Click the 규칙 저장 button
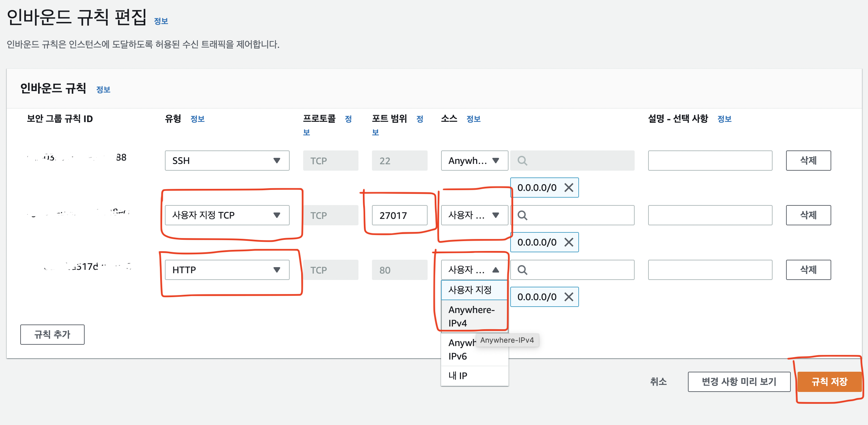Viewport: 868px width, 425px height. pyautogui.click(x=829, y=381)
